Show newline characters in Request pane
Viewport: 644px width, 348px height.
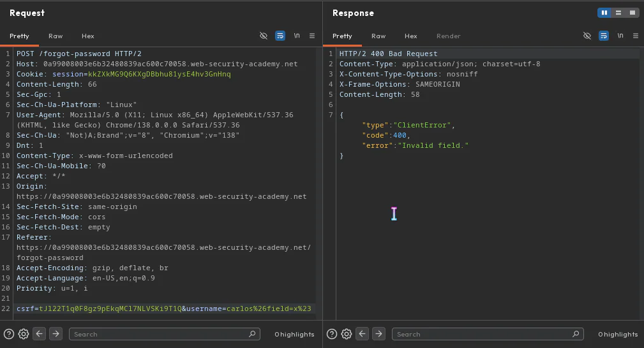point(297,36)
